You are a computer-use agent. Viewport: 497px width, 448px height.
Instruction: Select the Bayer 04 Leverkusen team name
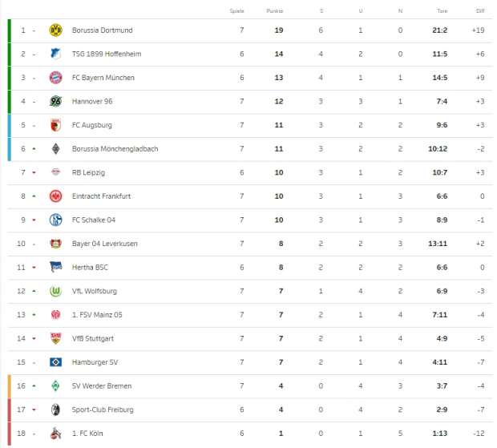tap(104, 244)
